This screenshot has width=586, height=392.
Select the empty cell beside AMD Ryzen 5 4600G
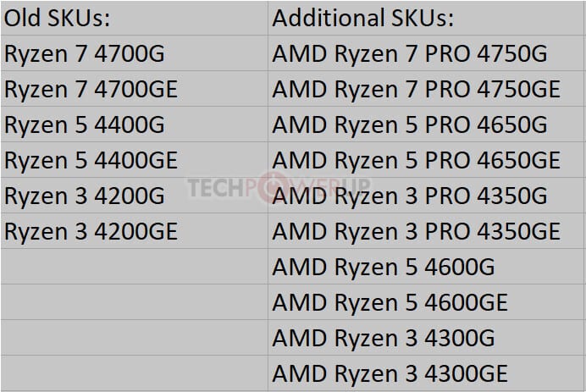[134, 267]
